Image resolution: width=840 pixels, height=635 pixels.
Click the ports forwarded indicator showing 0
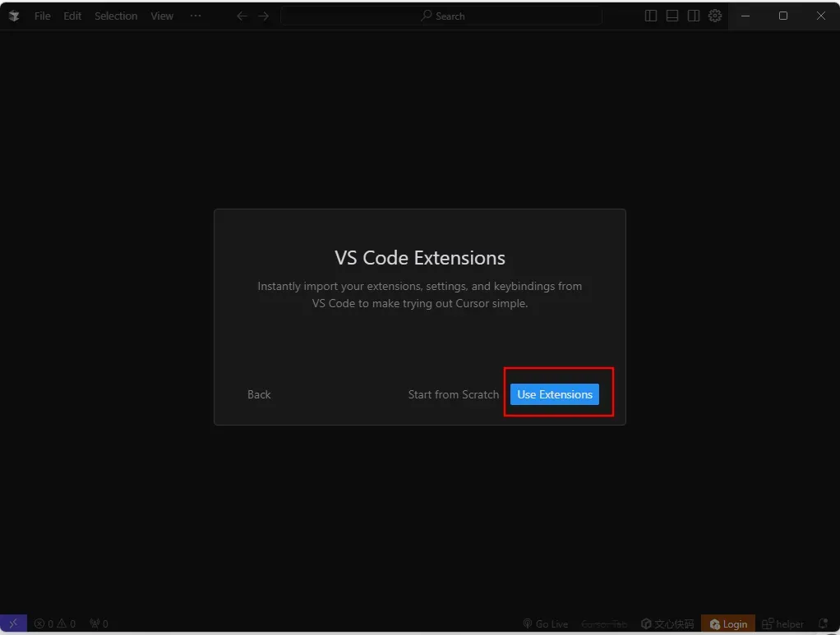click(99, 623)
